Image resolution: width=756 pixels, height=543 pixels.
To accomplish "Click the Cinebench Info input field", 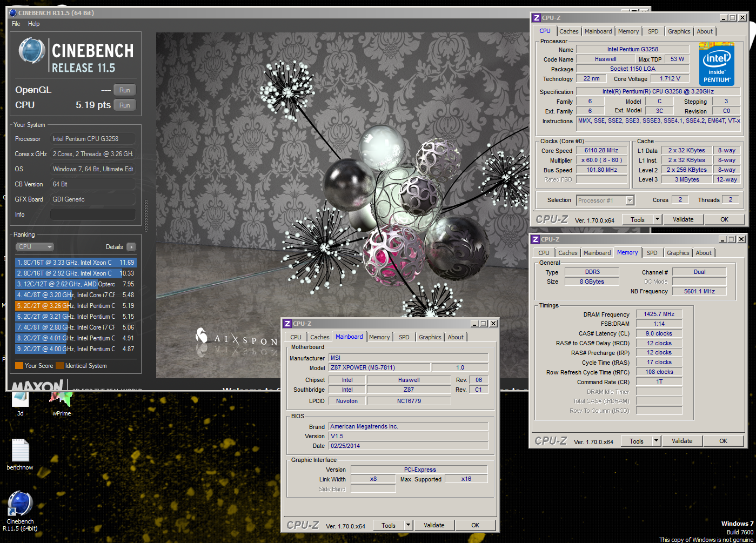I will (x=92, y=214).
